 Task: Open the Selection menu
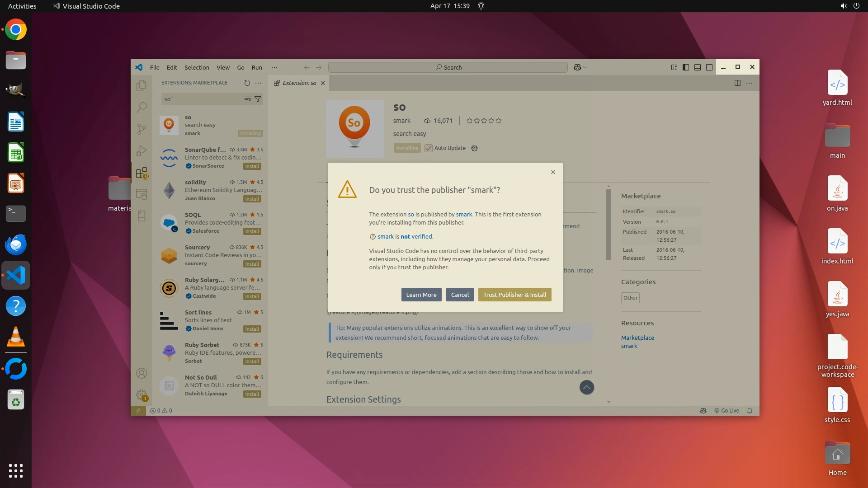(x=197, y=67)
